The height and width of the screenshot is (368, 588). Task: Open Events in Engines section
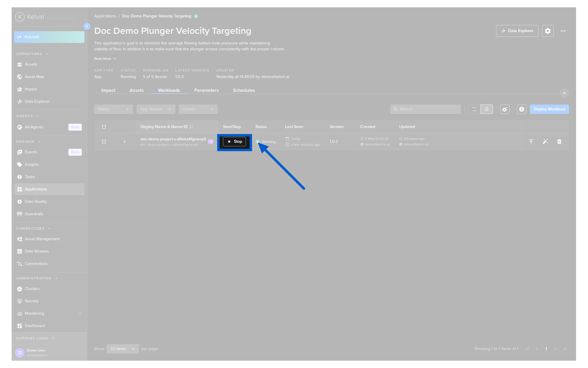(49, 152)
